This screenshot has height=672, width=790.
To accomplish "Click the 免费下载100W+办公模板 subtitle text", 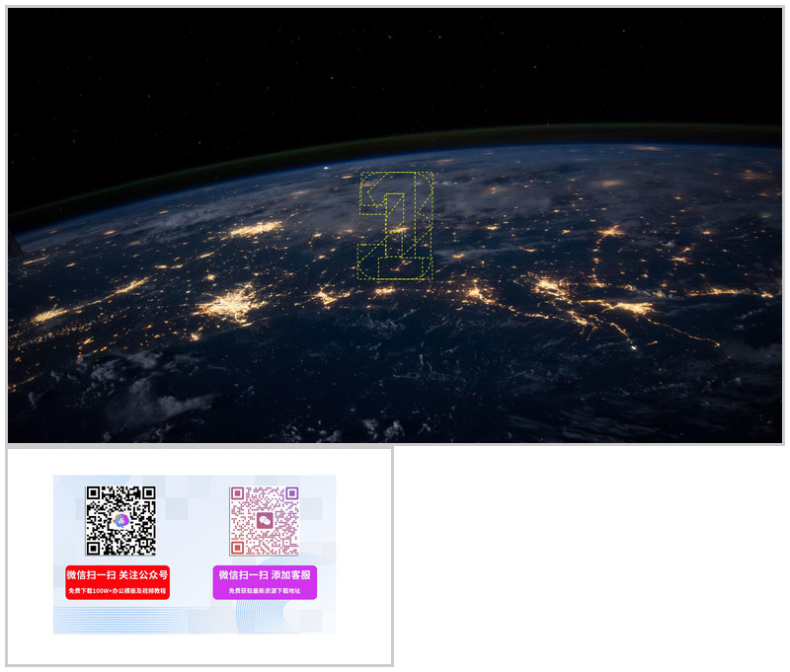I will 118,591.
